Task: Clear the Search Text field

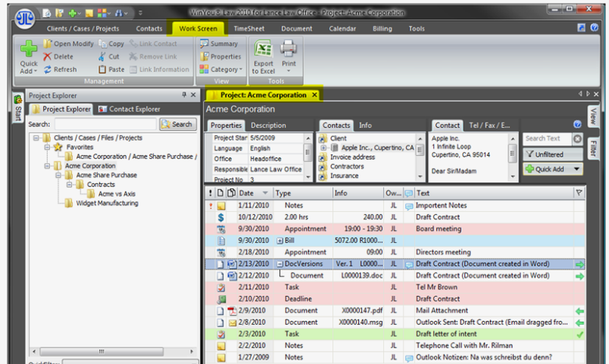Action: pyautogui.click(x=577, y=139)
